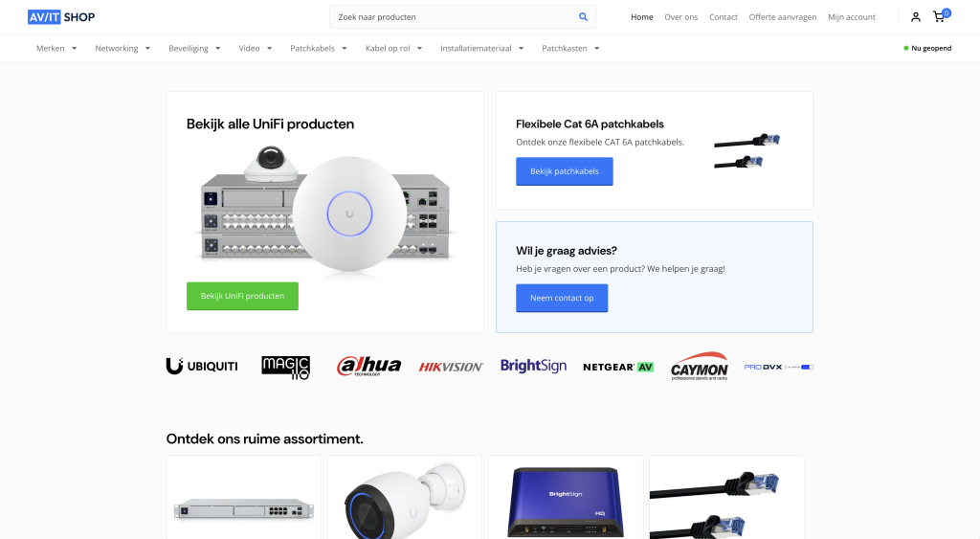The height and width of the screenshot is (539, 980).
Task: Select the Dahua brand logo
Action: pyautogui.click(x=368, y=367)
